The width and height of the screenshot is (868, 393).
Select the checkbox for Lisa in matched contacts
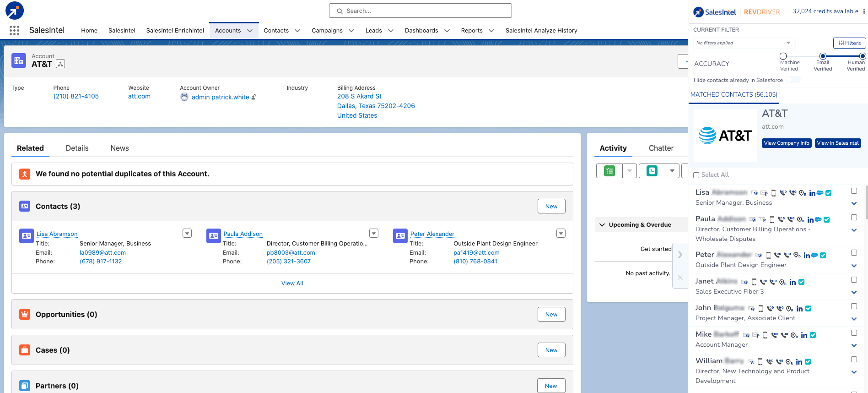coord(854,191)
